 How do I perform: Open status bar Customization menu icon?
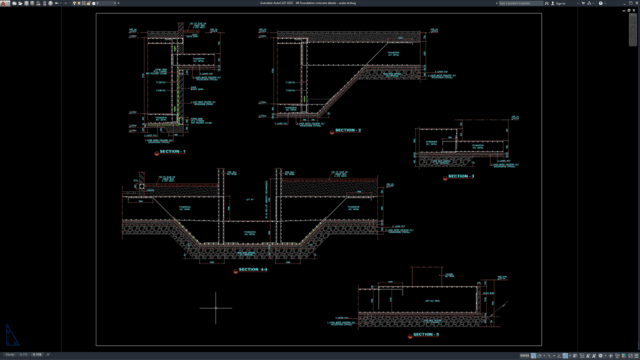tap(636, 356)
